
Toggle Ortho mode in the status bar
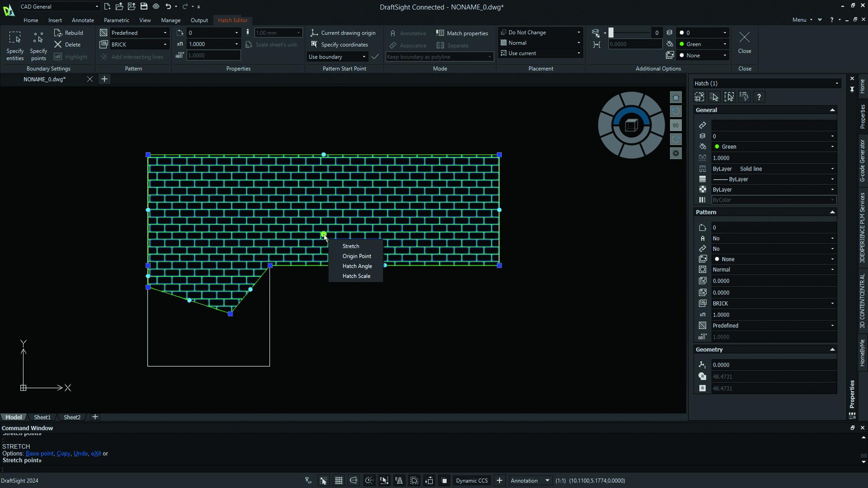354,480
